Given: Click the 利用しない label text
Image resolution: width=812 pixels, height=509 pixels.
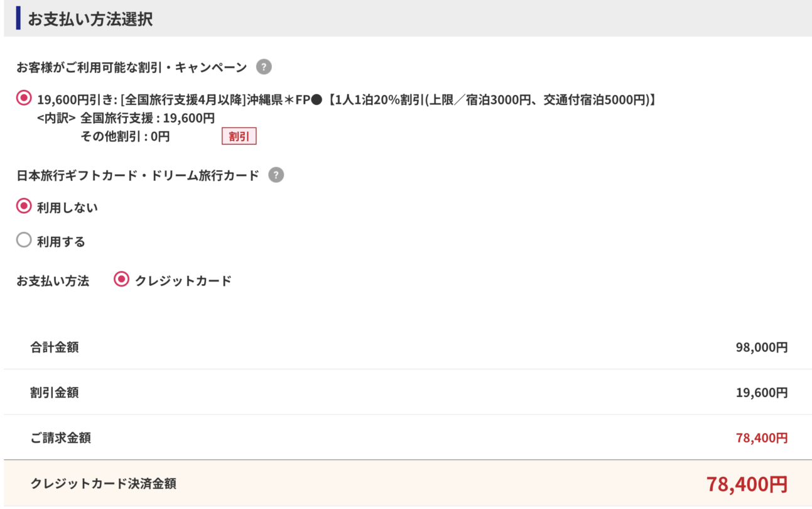Looking at the screenshot, I should (x=67, y=207).
